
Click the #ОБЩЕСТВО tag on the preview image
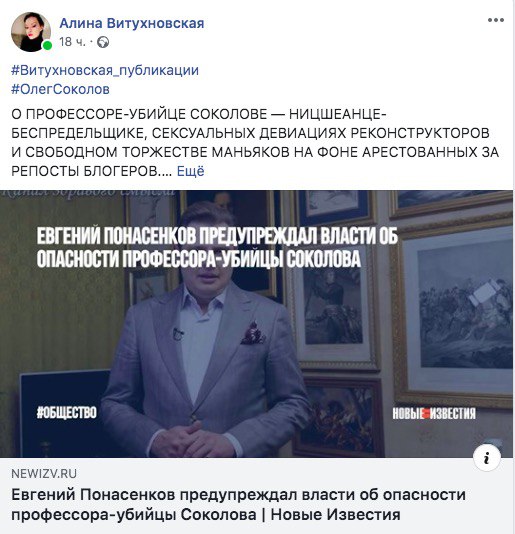(67, 412)
